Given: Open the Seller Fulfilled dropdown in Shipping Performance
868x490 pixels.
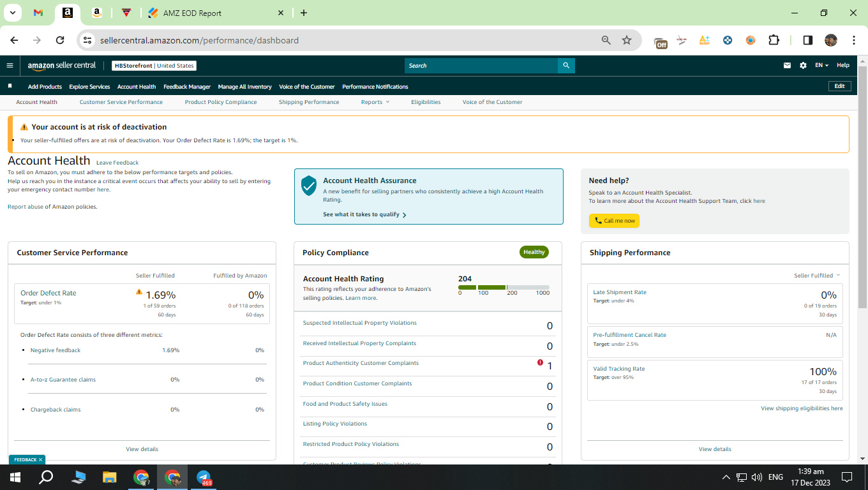Looking at the screenshot, I should coord(817,276).
